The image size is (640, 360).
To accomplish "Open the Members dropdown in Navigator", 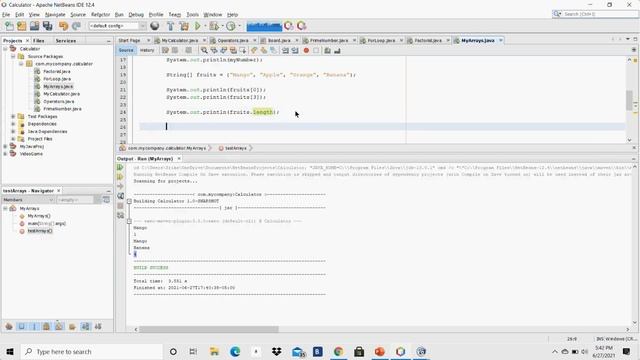I will 28,200.
